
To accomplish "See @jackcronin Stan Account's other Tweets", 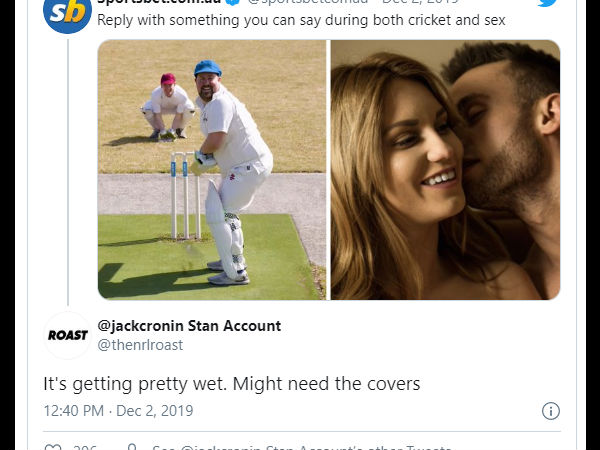I will [300, 447].
